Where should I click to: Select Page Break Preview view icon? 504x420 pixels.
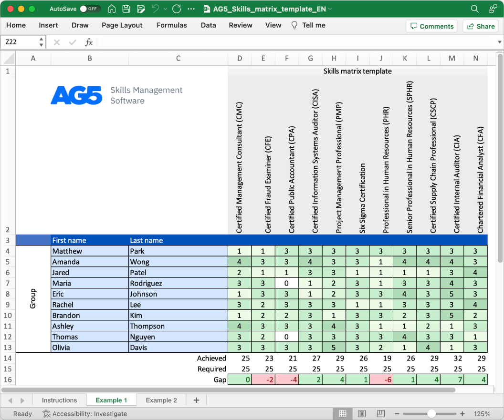click(381, 414)
